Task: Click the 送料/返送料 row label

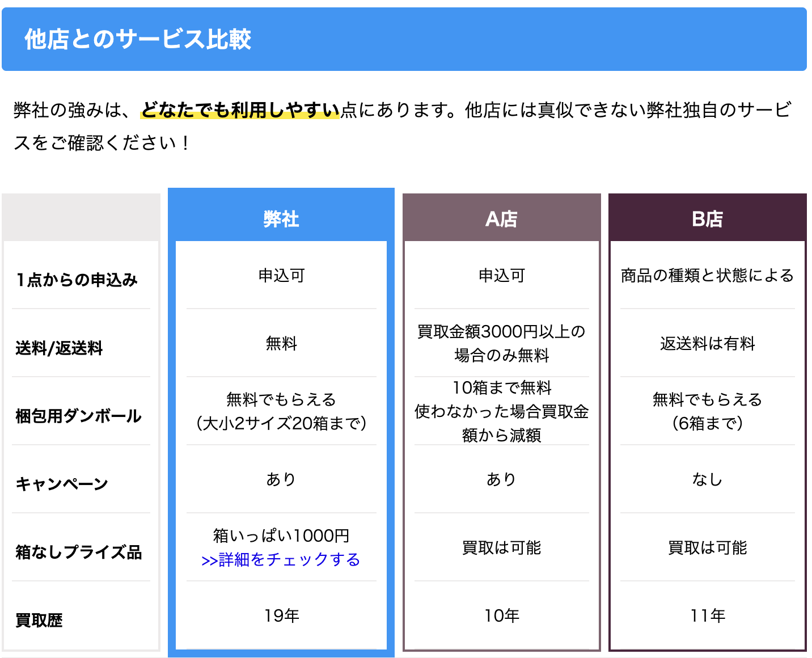Action: (60, 348)
